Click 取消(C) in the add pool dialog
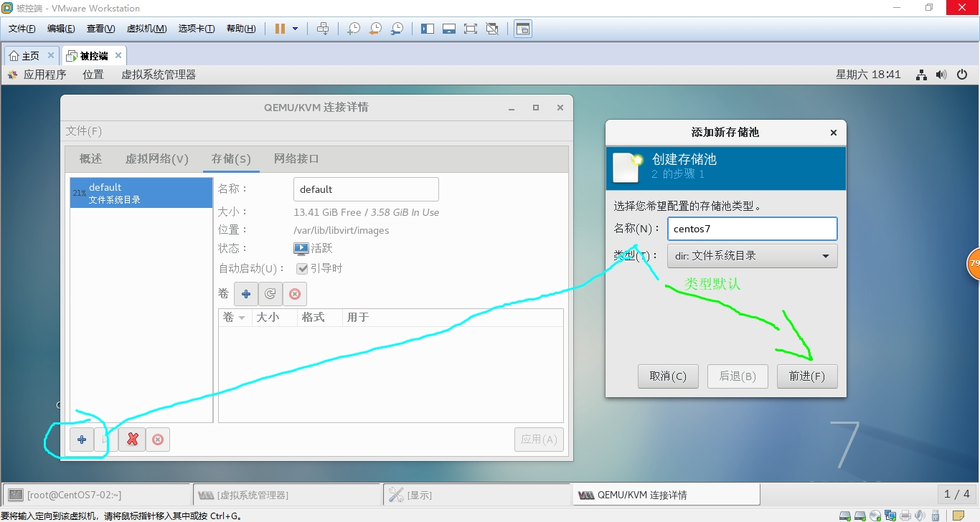980x522 pixels. pos(668,376)
